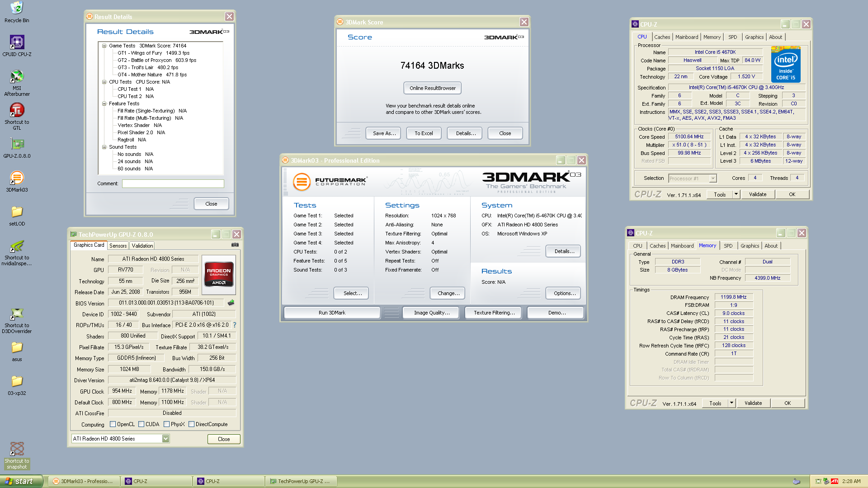Open 3DMark03 desktop shortcut
868x488 pixels.
click(17, 182)
